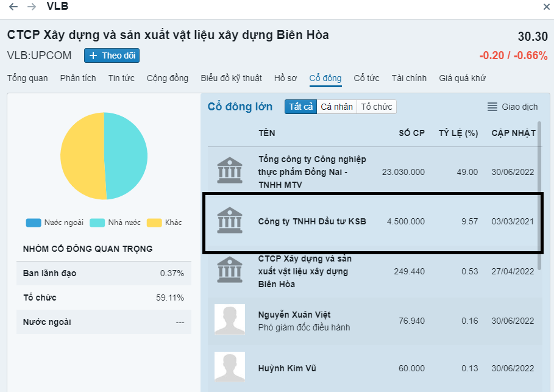Click the institution icon for CTCP Biên Hòa shareholder

230,271
